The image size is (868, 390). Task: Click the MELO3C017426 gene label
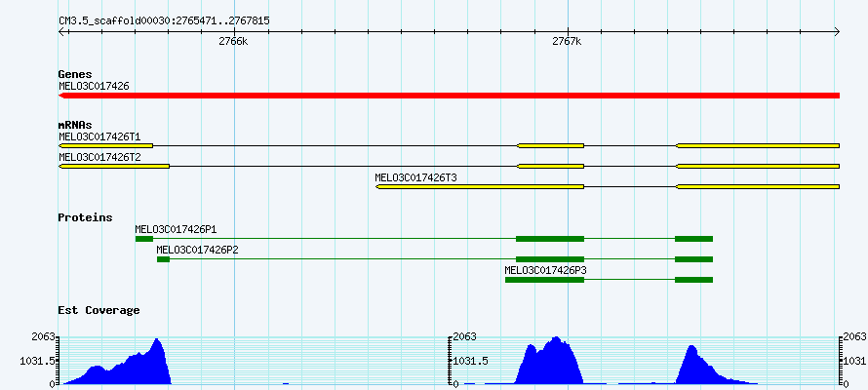tap(94, 86)
